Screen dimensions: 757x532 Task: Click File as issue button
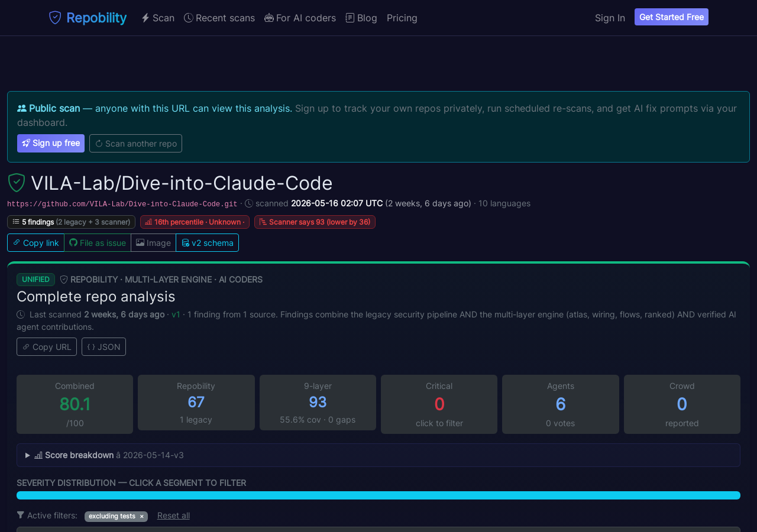click(98, 242)
